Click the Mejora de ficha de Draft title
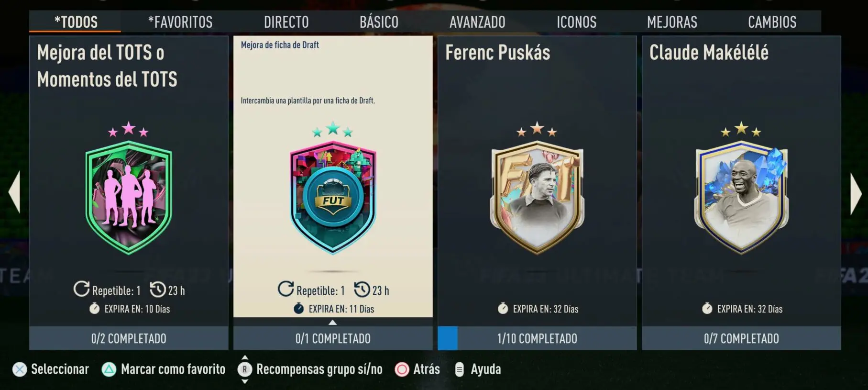Viewport: 868px width, 390px height. pos(280,45)
